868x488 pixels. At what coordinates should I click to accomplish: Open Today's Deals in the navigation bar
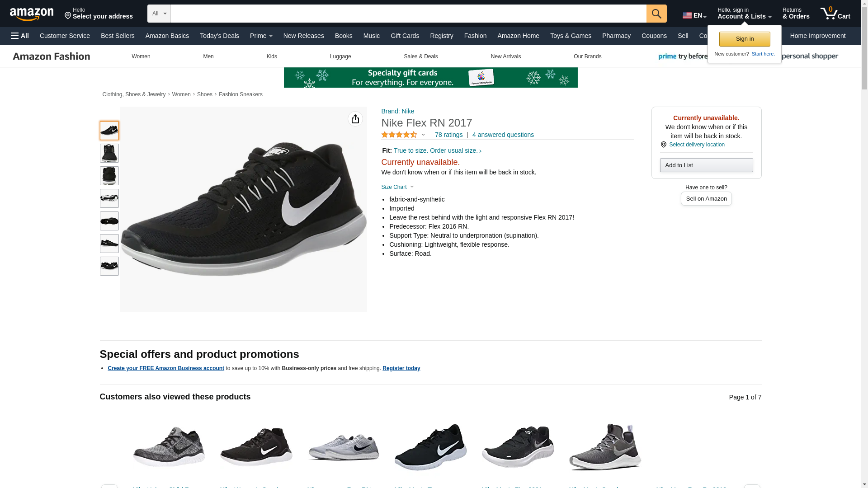(219, 36)
